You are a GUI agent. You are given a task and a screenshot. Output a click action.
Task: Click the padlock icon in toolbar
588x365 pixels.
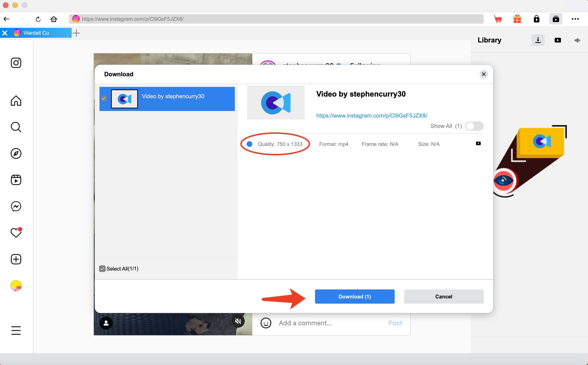[x=536, y=19]
